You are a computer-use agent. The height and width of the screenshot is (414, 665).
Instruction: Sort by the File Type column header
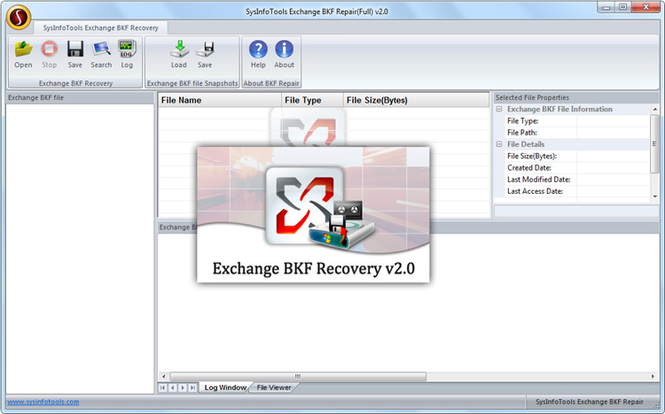(x=312, y=100)
